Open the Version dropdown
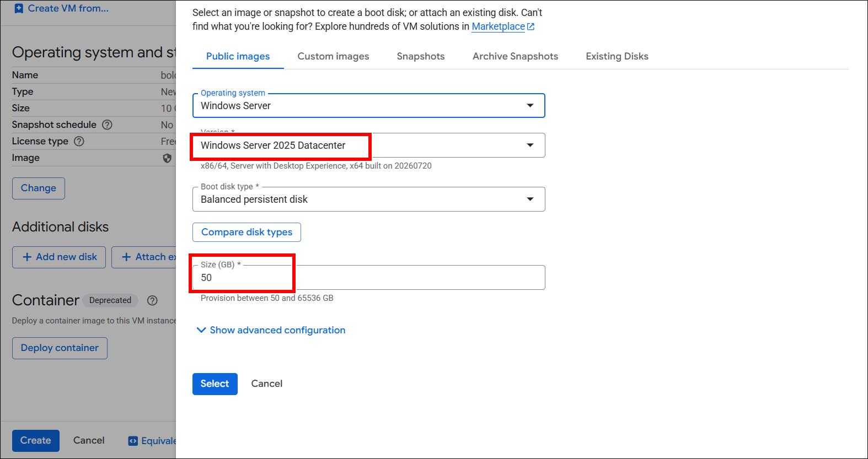 click(x=368, y=145)
